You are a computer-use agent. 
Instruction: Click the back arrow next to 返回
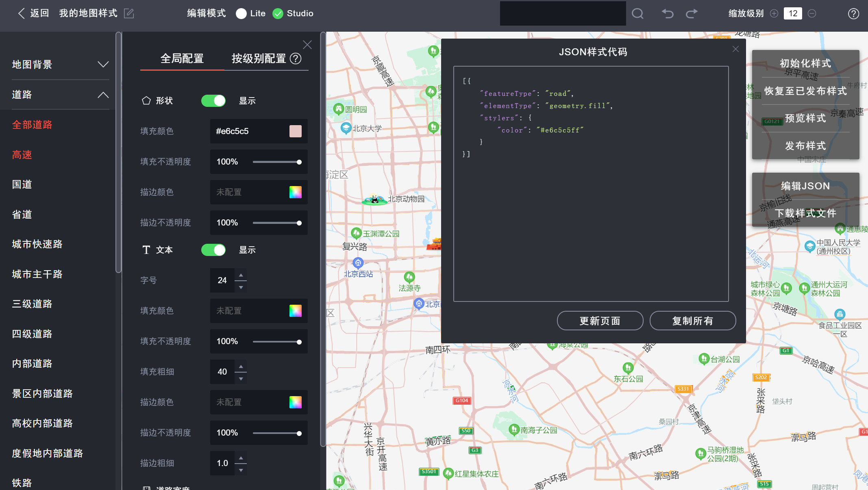(x=22, y=13)
